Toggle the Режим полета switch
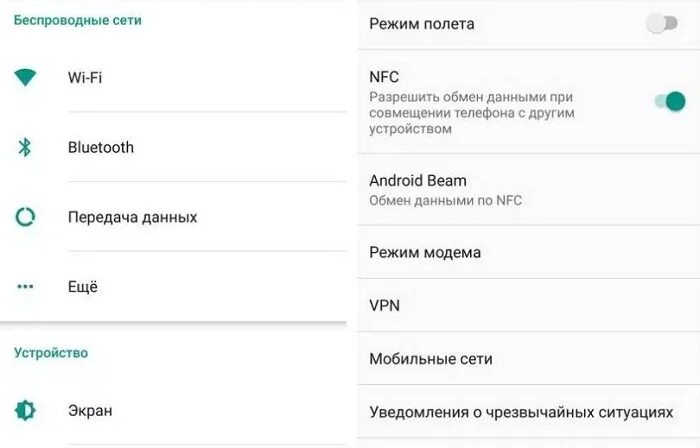This screenshot has width=700, height=448. coord(662,23)
